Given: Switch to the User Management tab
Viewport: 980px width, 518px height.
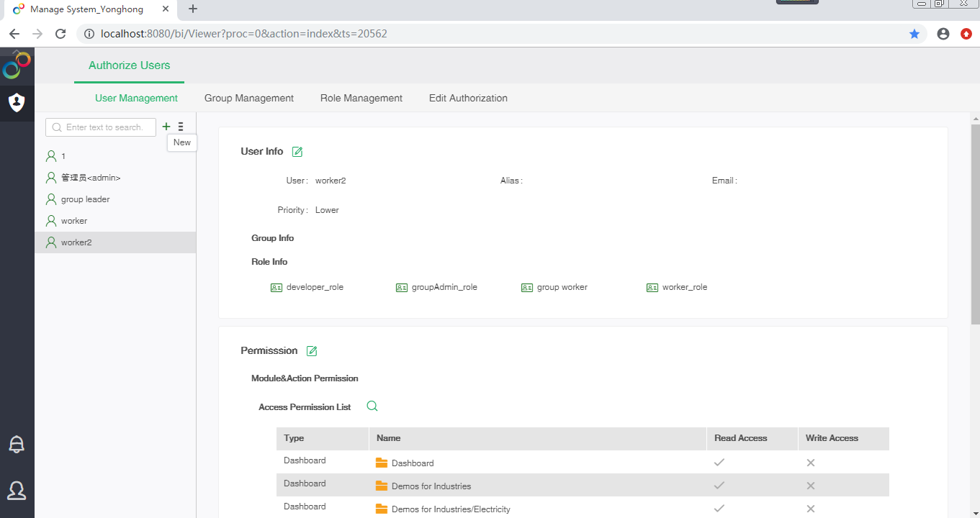Looking at the screenshot, I should tap(137, 99).
